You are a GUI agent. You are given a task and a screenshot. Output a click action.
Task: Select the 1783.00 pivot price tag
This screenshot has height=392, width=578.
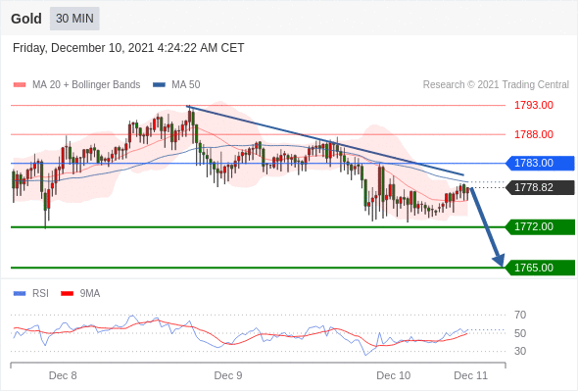coord(540,163)
